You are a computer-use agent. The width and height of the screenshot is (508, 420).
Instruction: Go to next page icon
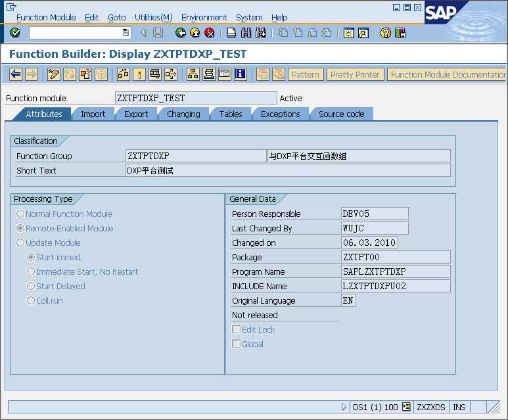click(x=312, y=33)
